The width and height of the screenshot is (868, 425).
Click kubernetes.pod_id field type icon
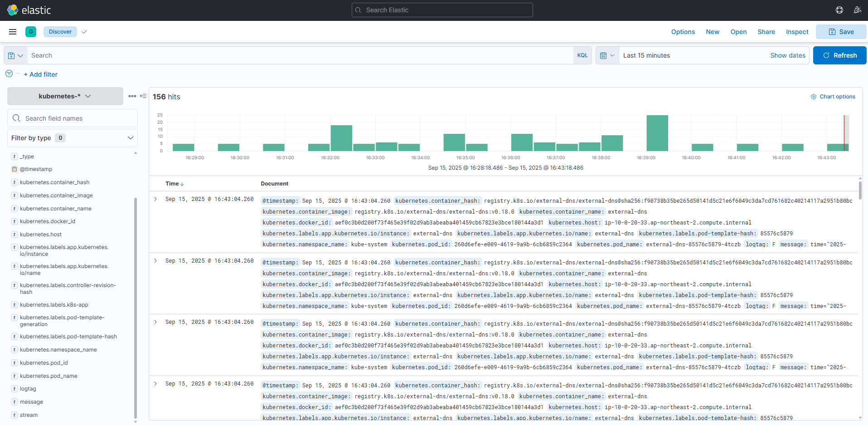pos(15,363)
